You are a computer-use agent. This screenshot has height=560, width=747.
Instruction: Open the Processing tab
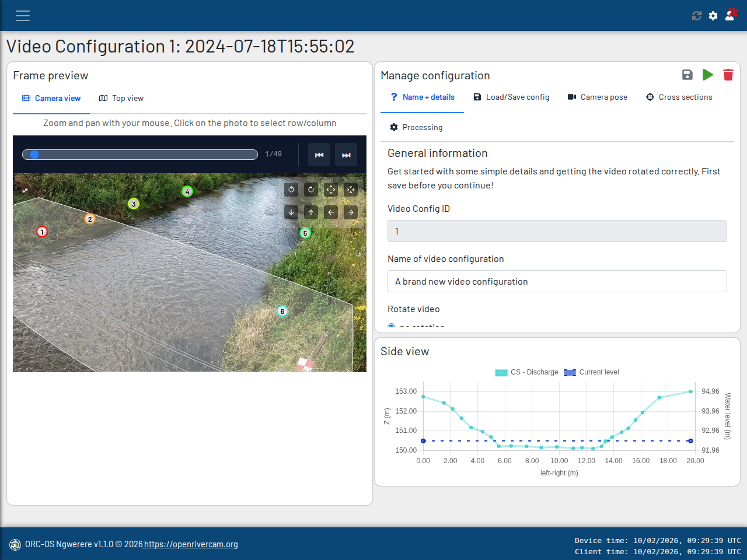(416, 128)
